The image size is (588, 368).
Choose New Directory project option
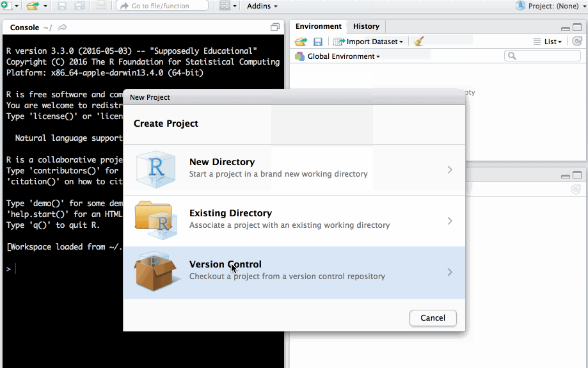(294, 170)
